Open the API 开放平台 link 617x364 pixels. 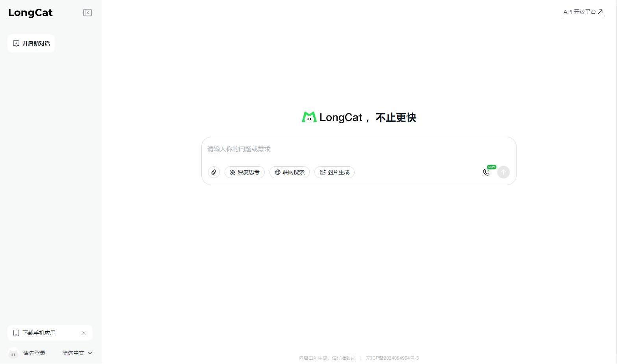click(x=579, y=12)
